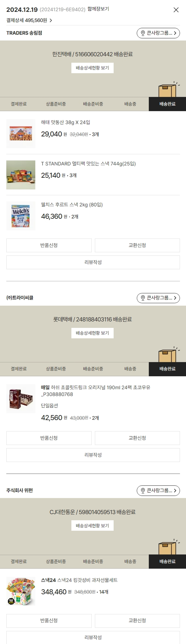View CJ대한통운 delivery tracking details

click(x=93, y=526)
